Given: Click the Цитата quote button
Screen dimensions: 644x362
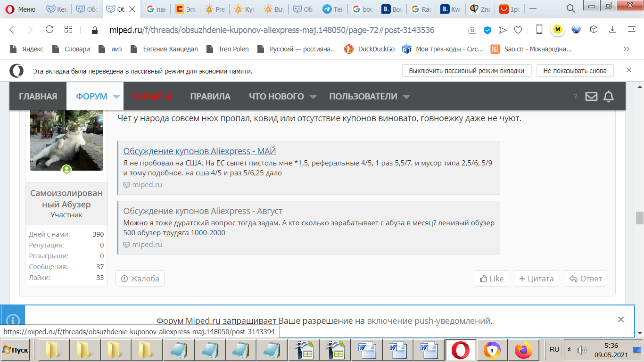Looking at the screenshot, I should [x=537, y=279].
